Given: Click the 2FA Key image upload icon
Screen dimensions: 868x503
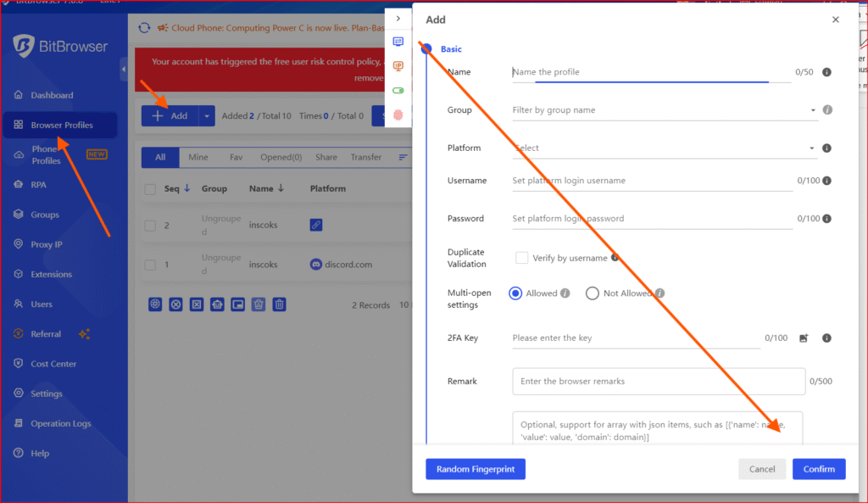Looking at the screenshot, I should (x=804, y=338).
